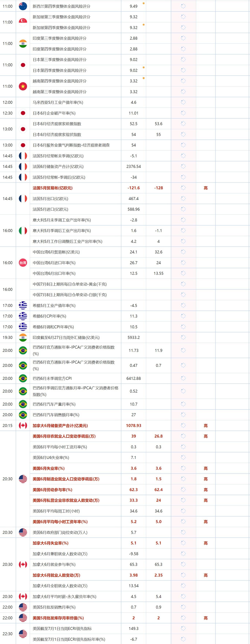The height and width of the screenshot is (644, 250).
Task: Click the forecast value 26.8
Action: (x=158, y=436)
